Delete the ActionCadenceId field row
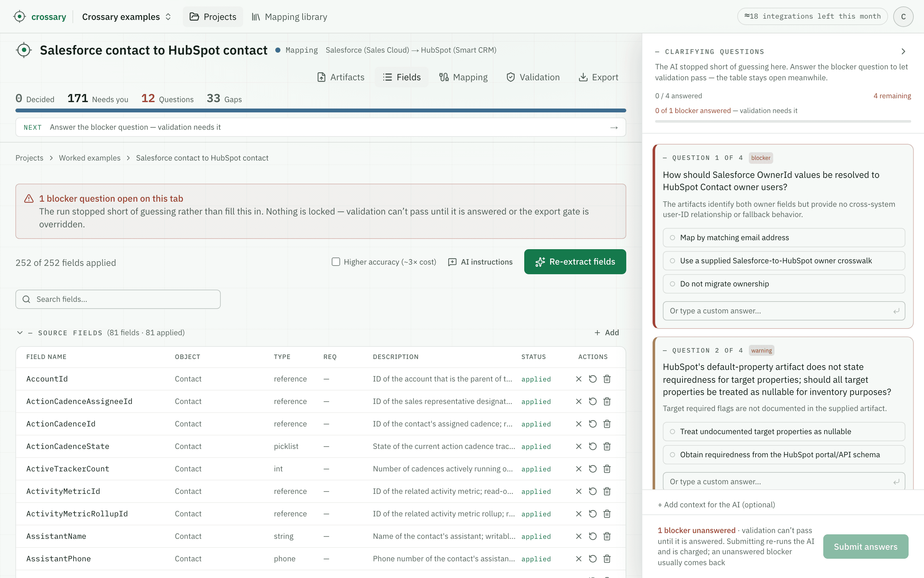The height and width of the screenshot is (578, 924). pyautogui.click(x=607, y=424)
